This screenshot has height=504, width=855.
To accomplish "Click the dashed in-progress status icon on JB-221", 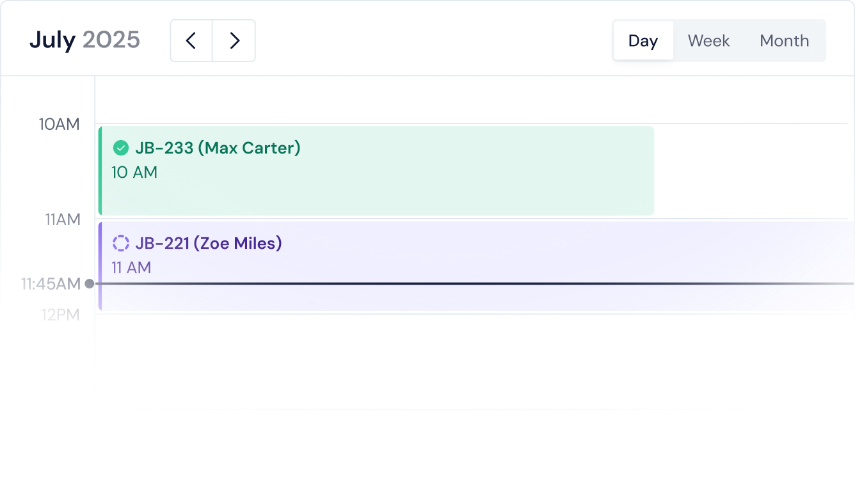I will (x=120, y=243).
